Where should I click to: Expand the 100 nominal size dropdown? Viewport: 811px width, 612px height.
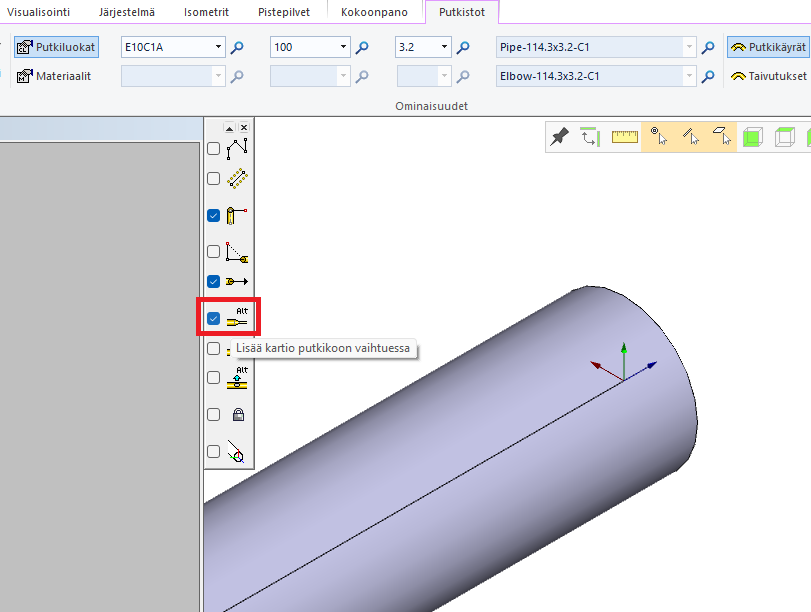(x=343, y=47)
